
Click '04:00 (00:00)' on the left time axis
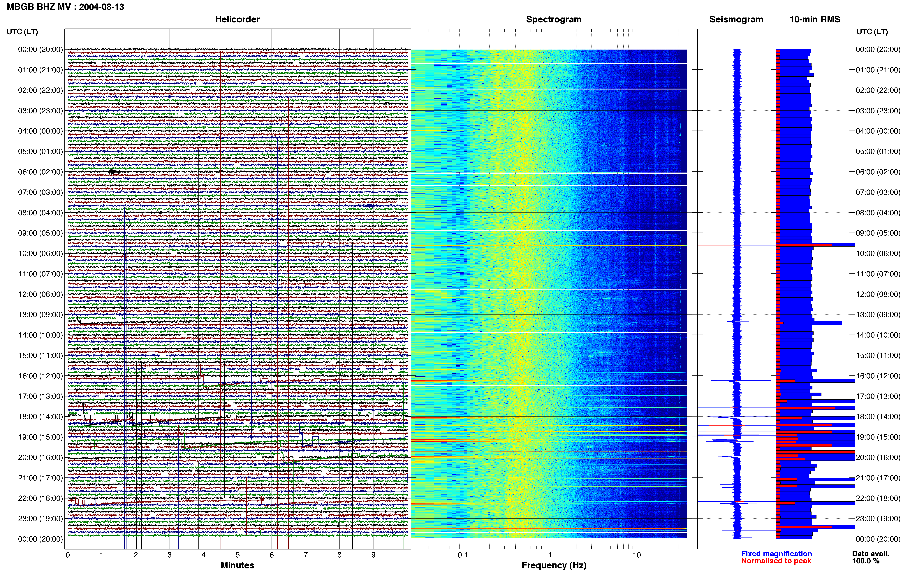(x=41, y=131)
